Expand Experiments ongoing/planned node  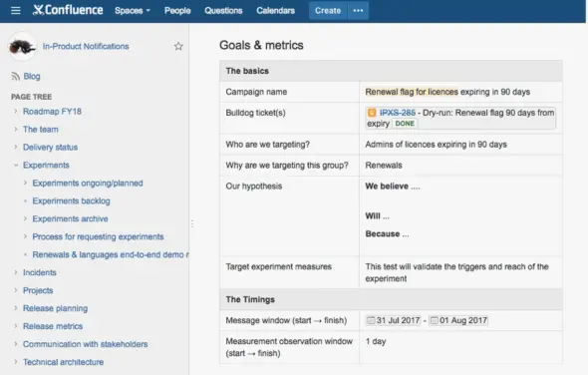click(x=25, y=183)
